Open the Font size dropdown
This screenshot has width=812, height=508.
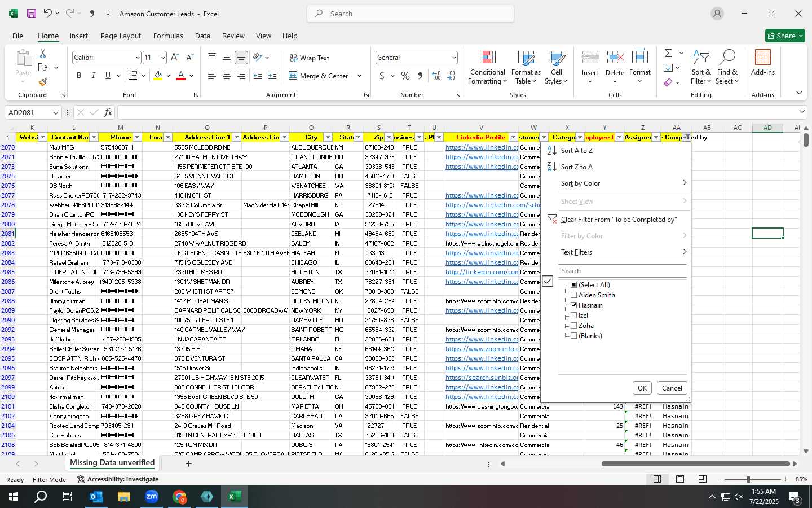tap(163, 58)
